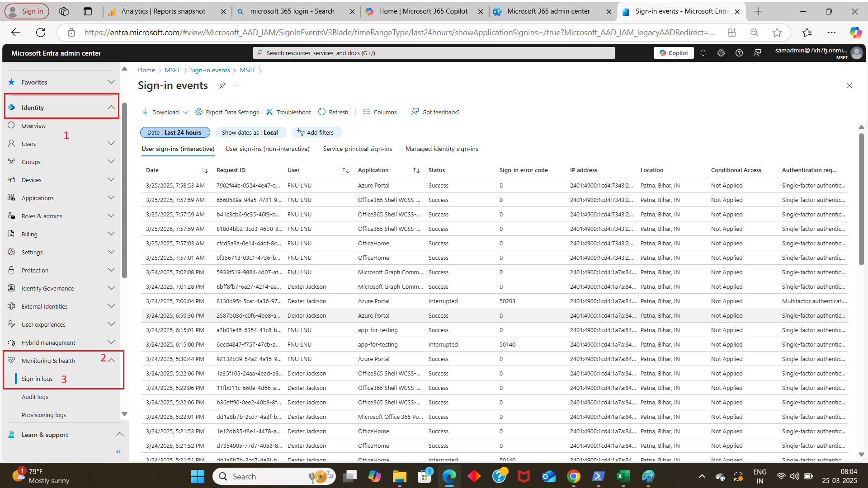Open the settings gear in the top bar
The height and width of the screenshot is (488, 868).
pos(721,53)
